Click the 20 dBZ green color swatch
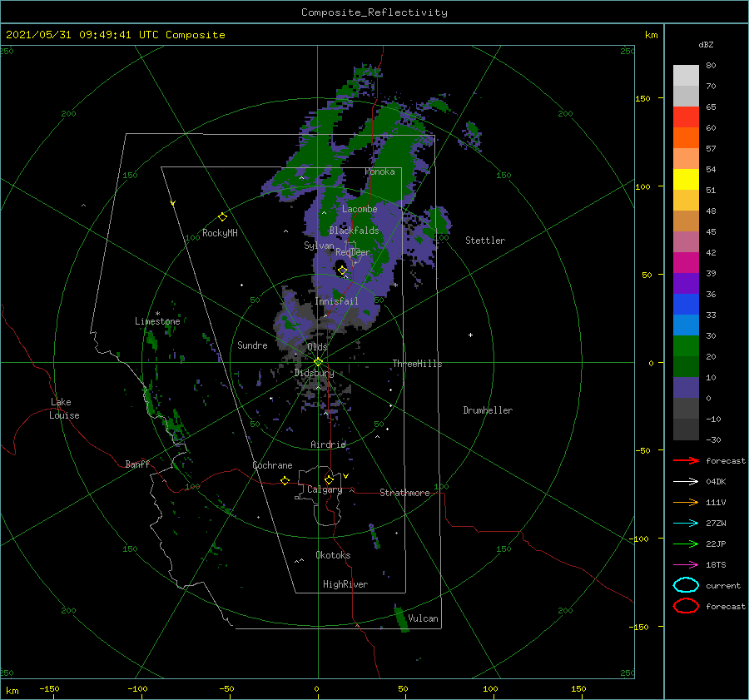 [686, 346]
